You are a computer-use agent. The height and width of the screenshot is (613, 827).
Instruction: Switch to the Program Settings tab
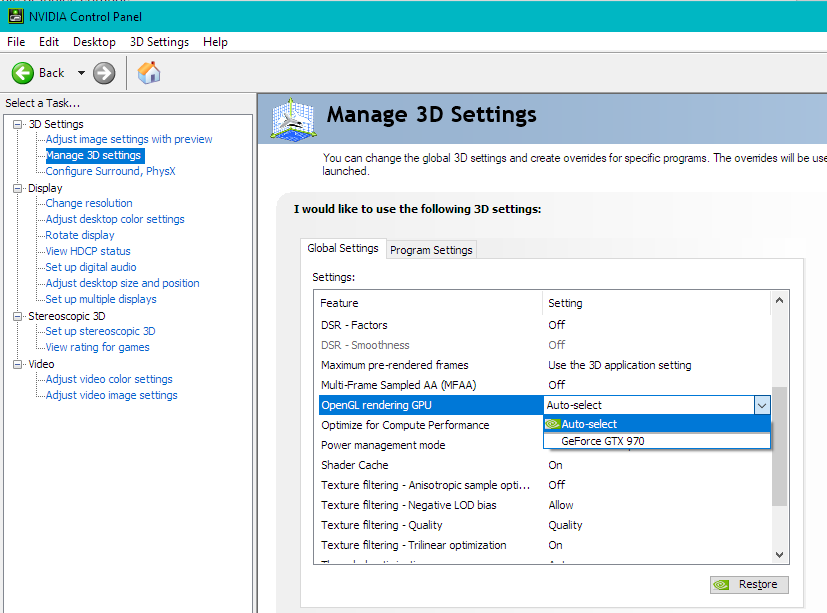(431, 249)
